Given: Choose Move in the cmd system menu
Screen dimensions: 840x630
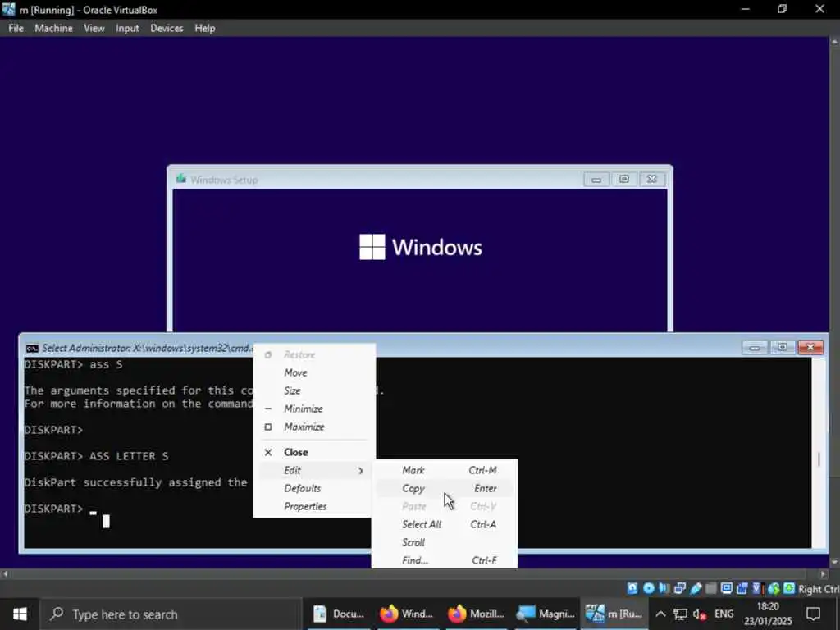Looking at the screenshot, I should (314, 372).
